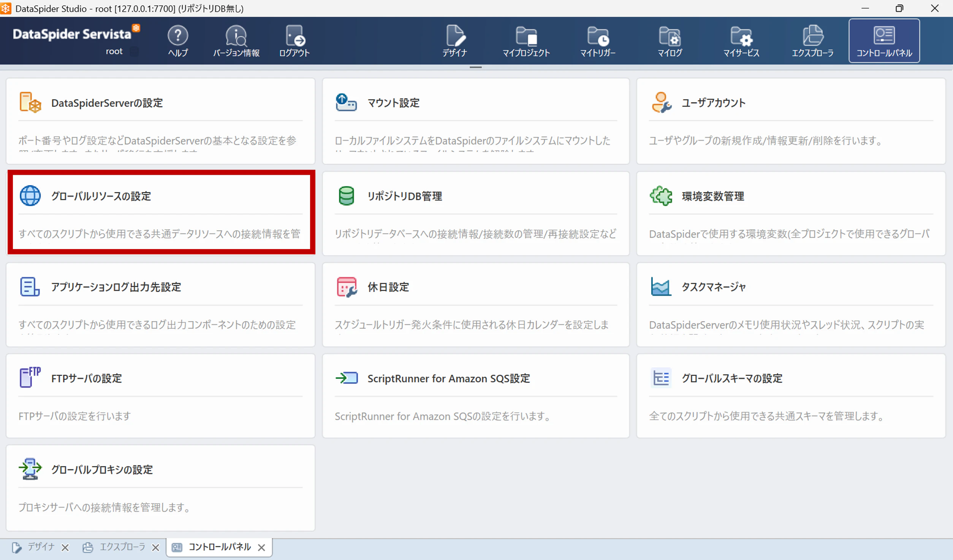Open the アプリケーションログ出力先設定 title link
This screenshot has width=953, height=560.
116,287
